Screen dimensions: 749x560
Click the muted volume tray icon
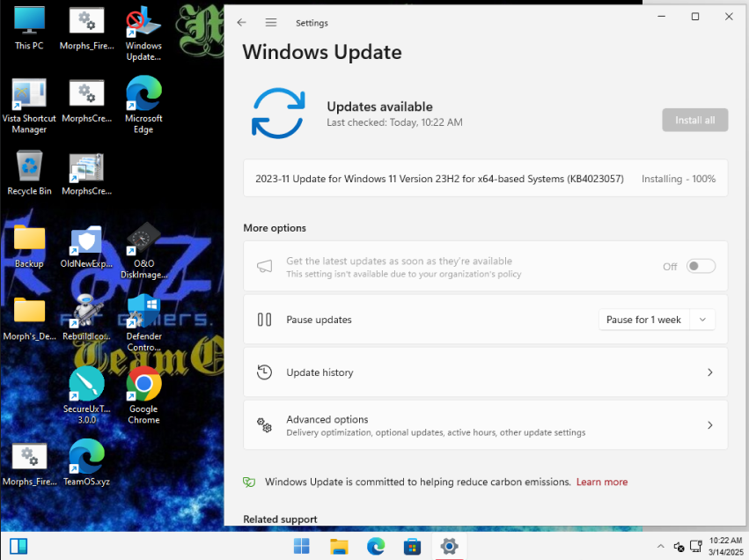click(x=679, y=546)
